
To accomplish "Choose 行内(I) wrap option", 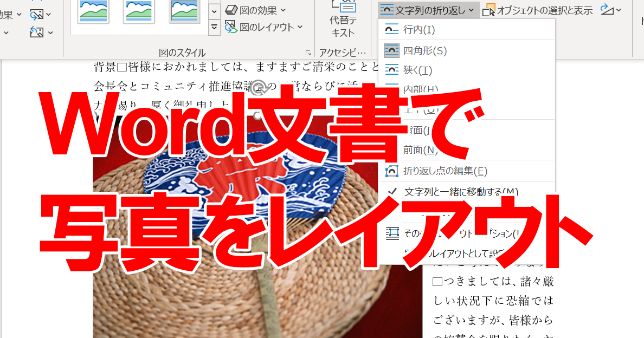I will click(x=467, y=30).
